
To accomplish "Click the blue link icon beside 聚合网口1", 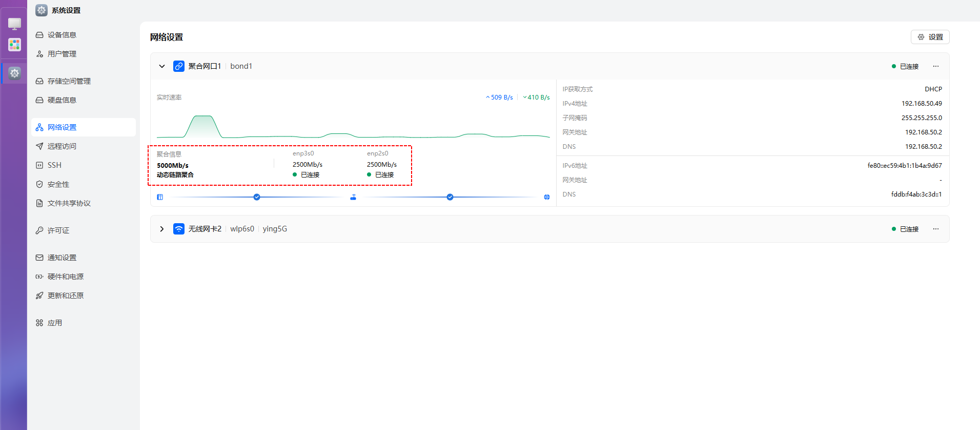I will pyautogui.click(x=179, y=66).
